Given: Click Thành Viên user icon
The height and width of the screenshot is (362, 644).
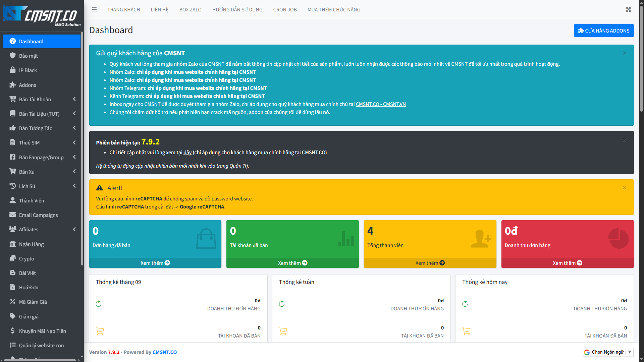Looking at the screenshot, I should tap(13, 200).
